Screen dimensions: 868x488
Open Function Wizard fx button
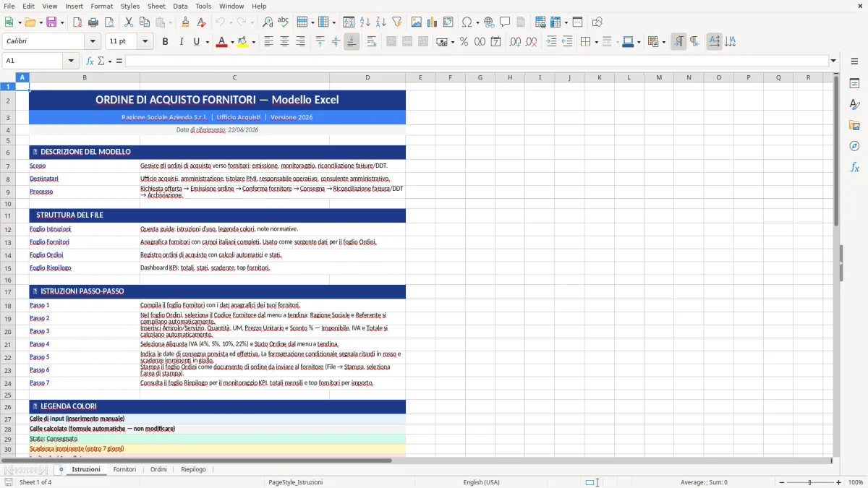(90, 61)
